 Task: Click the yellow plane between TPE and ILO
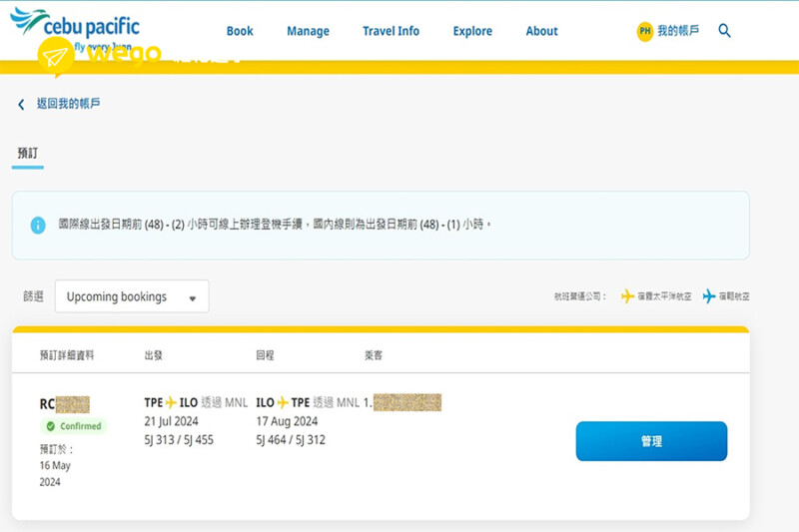(171, 402)
